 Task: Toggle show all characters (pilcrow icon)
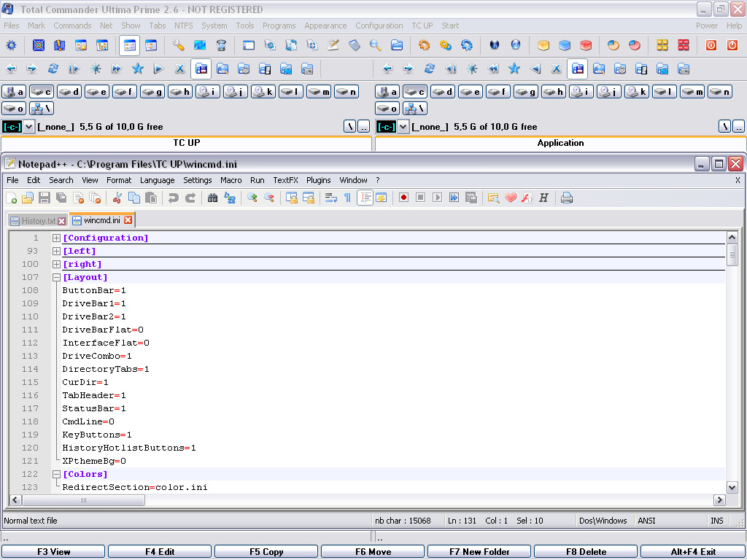click(347, 198)
